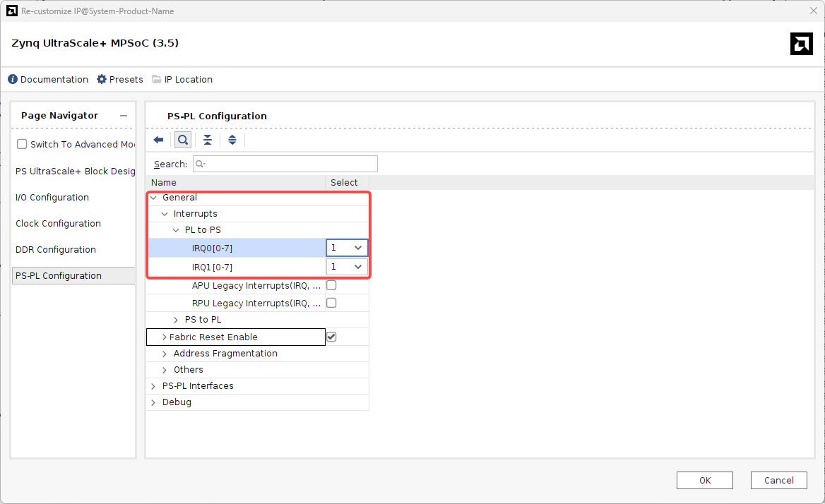Image resolution: width=825 pixels, height=504 pixels.
Task: Click the collapse all toolbar icon
Action: [207, 140]
